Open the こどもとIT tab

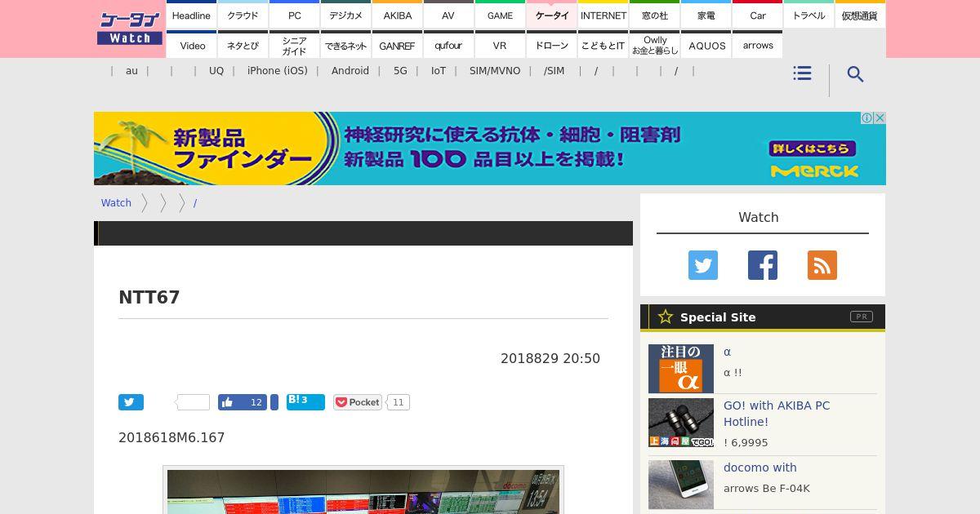click(604, 46)
